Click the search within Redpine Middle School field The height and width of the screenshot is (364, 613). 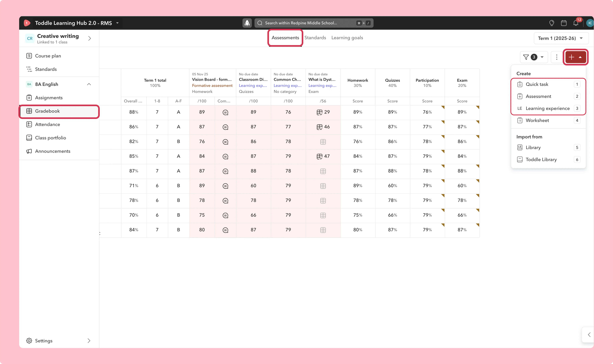tap(314, 23)
